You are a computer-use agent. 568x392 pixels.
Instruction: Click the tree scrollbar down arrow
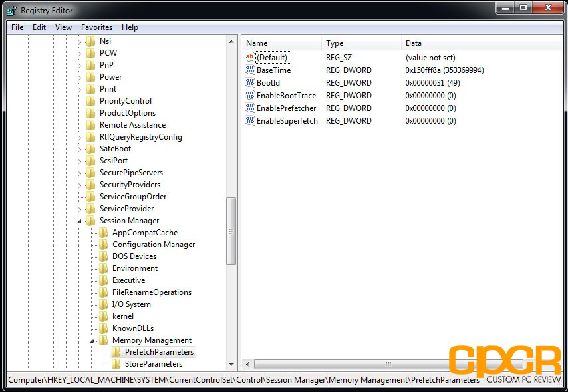pos(231,364)
